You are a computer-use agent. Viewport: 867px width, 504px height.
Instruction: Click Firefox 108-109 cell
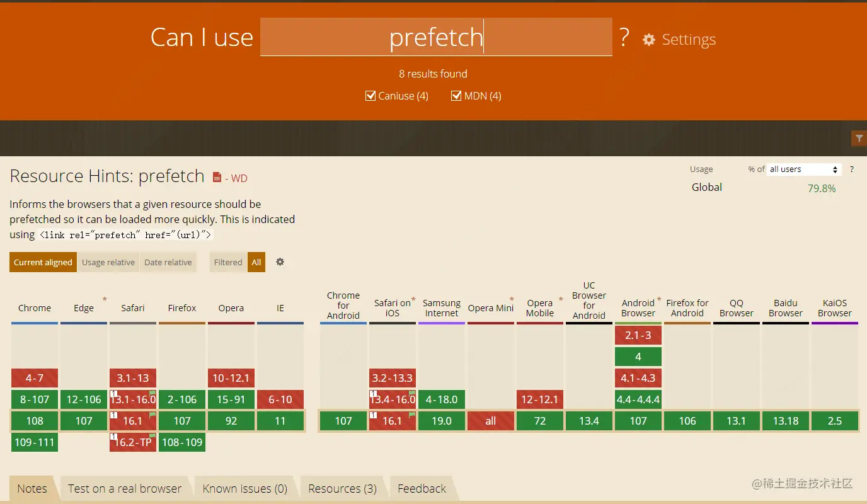(182, 442)
